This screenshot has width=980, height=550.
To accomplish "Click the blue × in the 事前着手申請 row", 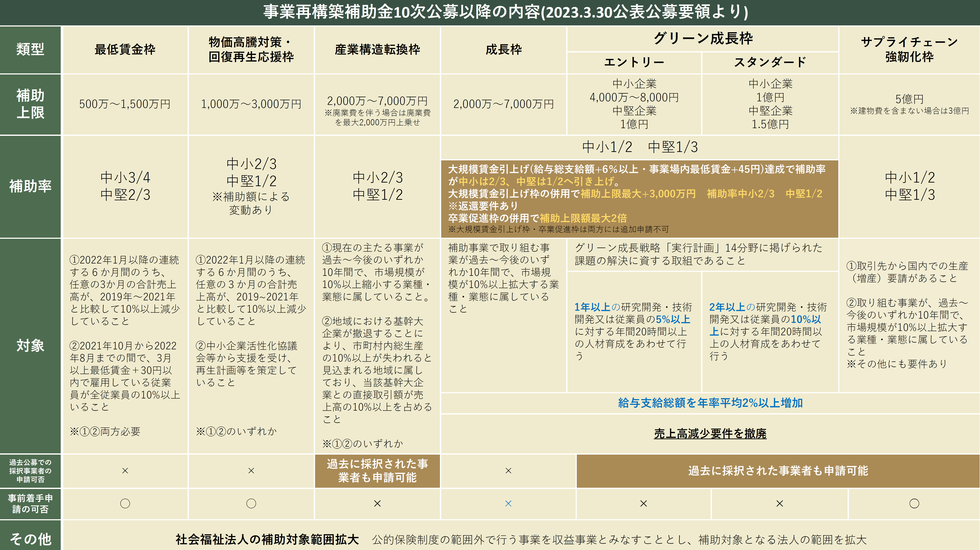I will [x=508, y=504].
